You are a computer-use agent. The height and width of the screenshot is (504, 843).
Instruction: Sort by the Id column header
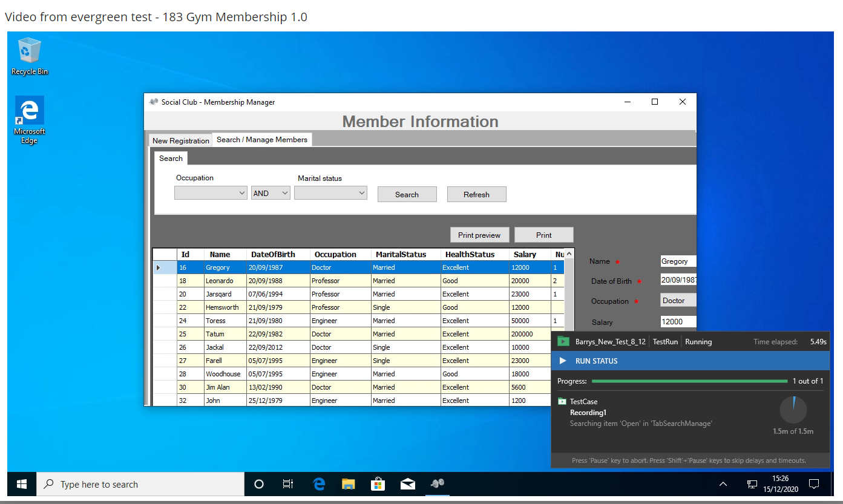coord(190,254)
